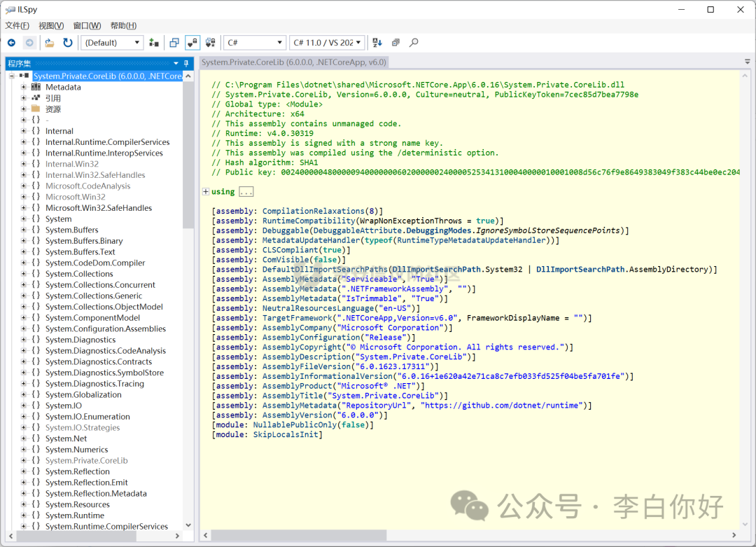Image resolution: width=756 pixels, height=547 pixels.
Task: Click the namespace braces icon beside System.Runtime
Action: 36,515
